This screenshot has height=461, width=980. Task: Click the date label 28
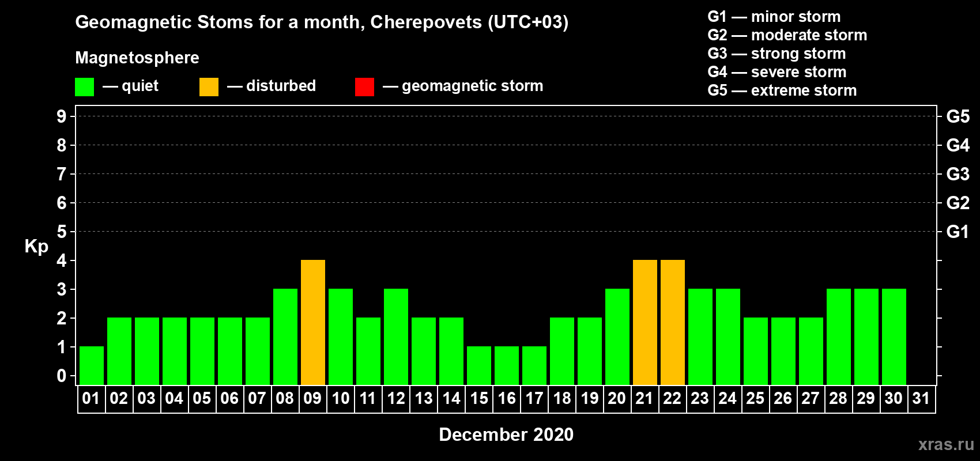coord(838,399)
